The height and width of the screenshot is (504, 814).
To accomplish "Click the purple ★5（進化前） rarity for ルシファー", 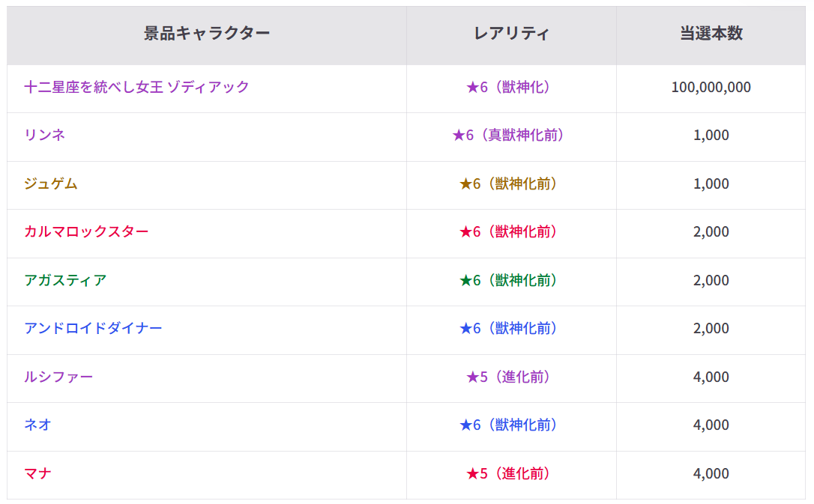I will pyautogui.click(x=507, y=377).
